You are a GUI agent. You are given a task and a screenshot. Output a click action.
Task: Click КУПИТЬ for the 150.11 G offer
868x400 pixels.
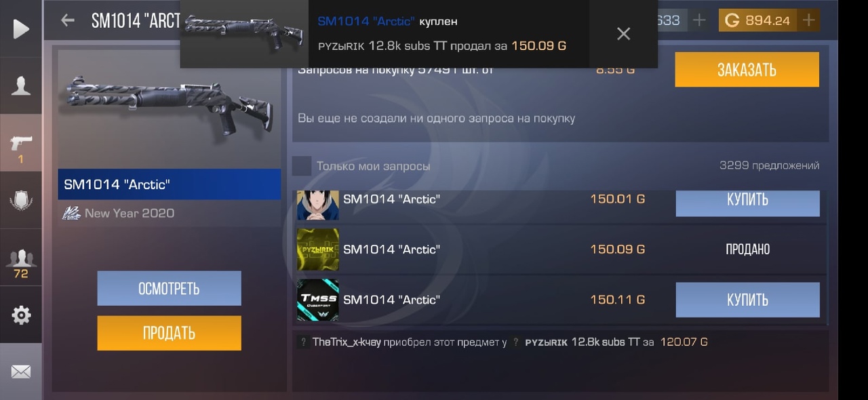pos(748,300)
